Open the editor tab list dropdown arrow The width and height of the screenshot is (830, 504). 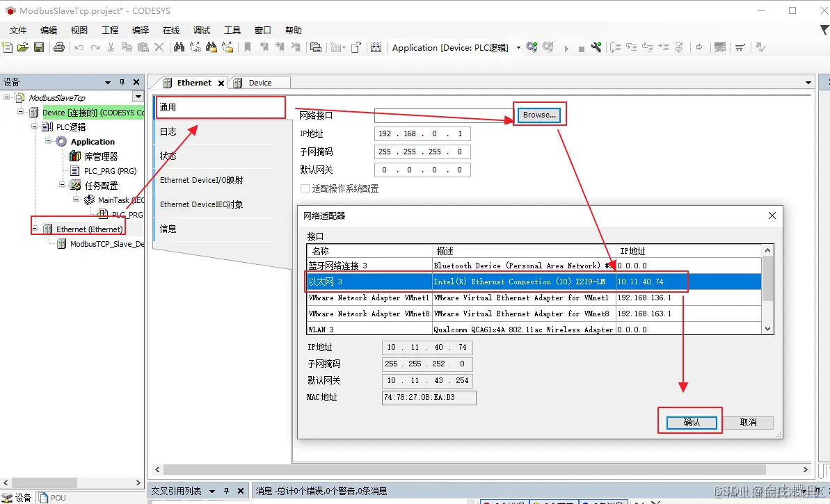click(808, 83)
